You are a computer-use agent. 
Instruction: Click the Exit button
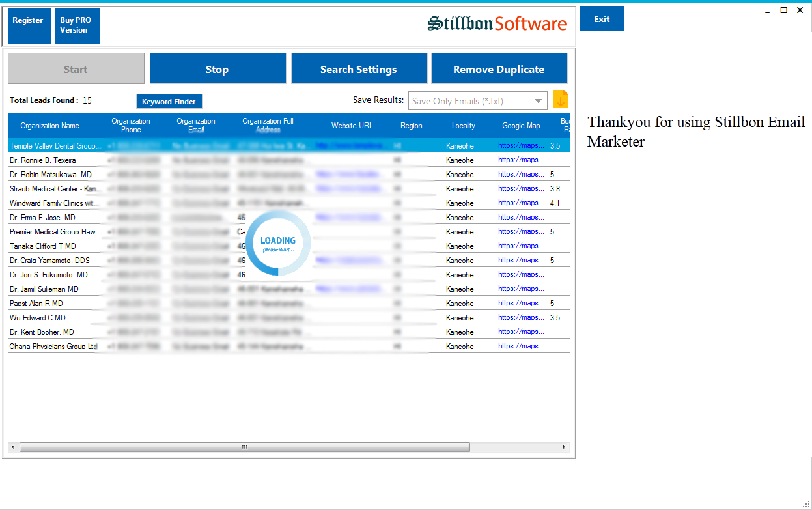[602, 18]
